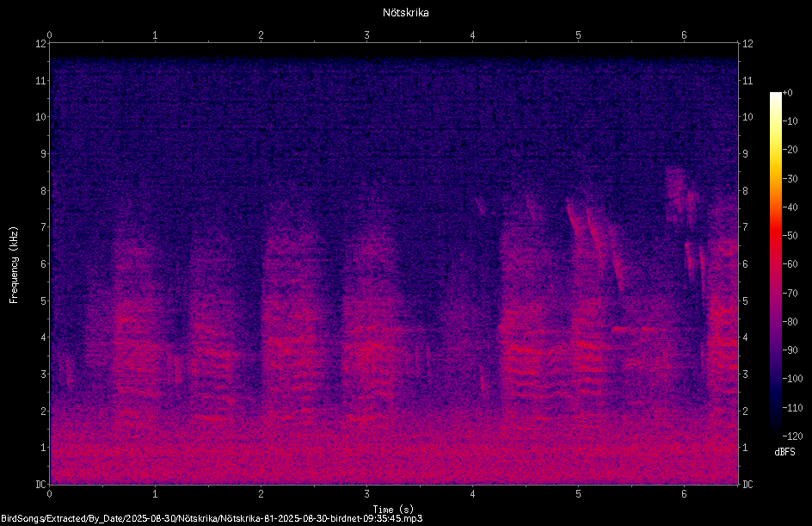The image size is (812, 526).
Task: Click the 1 second tick on bottom axis
Action: [x=155, y=494]
